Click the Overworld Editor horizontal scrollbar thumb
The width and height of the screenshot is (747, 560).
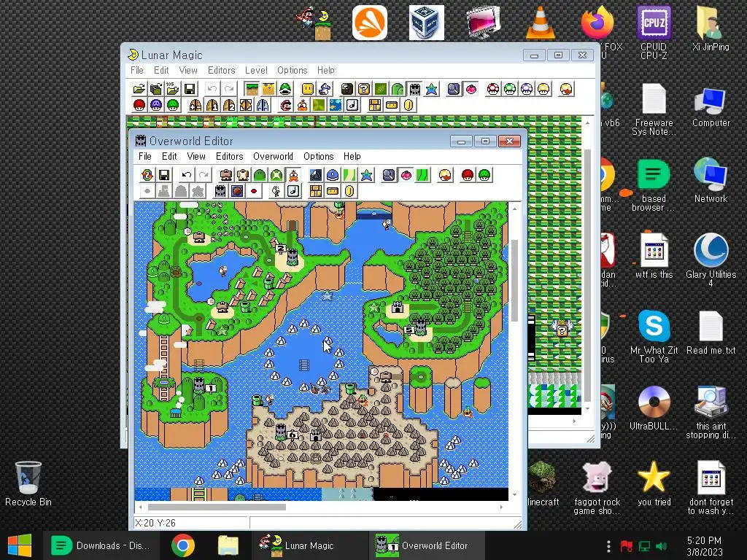pyautogui.click(x=217, y=507)
